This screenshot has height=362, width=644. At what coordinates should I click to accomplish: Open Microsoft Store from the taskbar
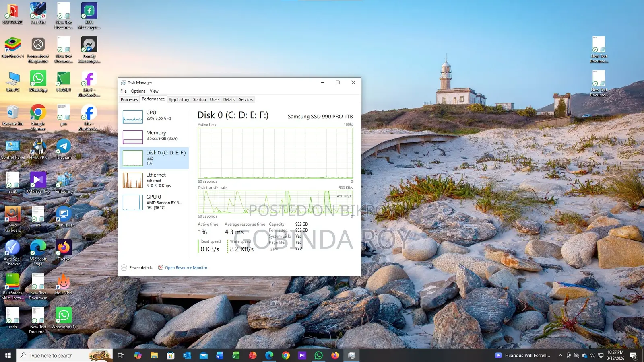[x=171, y=355]
